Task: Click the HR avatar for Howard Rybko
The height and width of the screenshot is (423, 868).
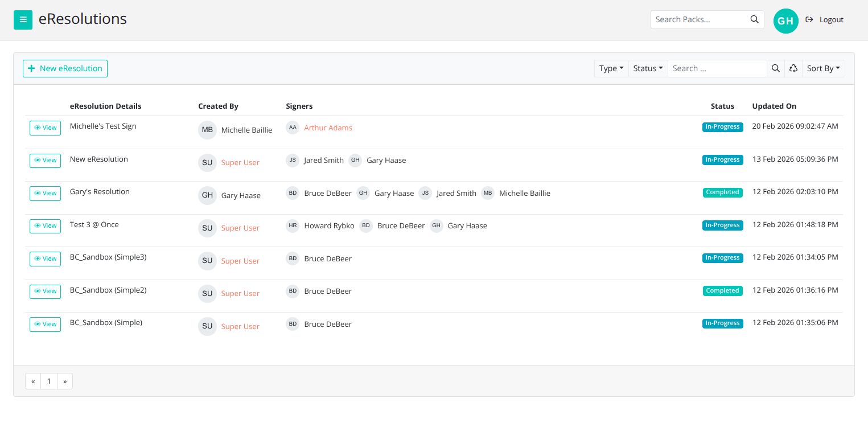Action: (293, 226)
